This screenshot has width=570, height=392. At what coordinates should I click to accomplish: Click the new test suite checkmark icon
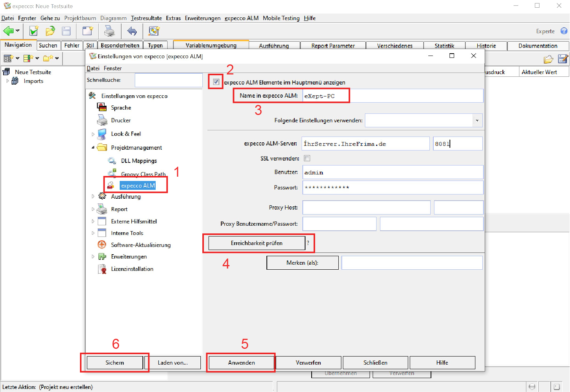[34, 31]
